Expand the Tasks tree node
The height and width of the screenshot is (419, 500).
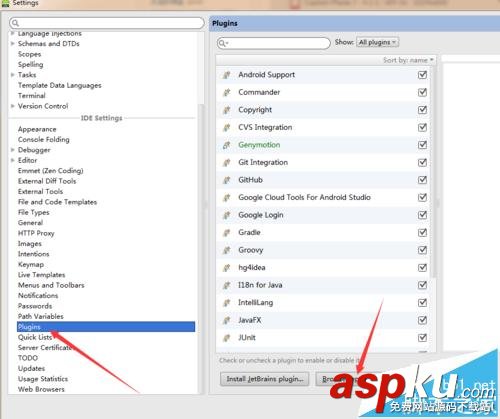[13, 75]
